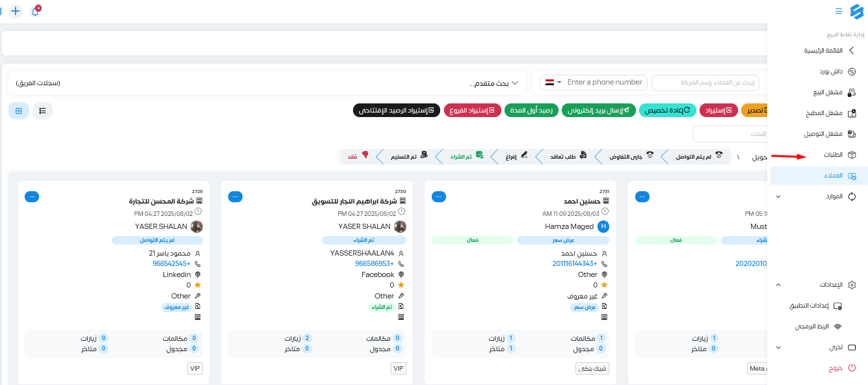Click غير معروف badge on card 2729
Screen dimensions: 868x385
point(176,306)
